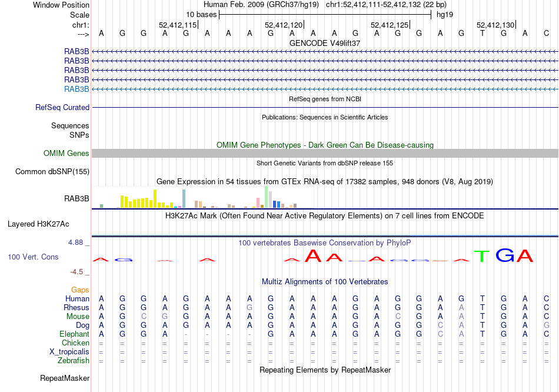The width and height of the screenshot is (559, 392).
Task: Click the Layered H3K27Ac track label
Action: pyautogui.click(x=38, y=224)
